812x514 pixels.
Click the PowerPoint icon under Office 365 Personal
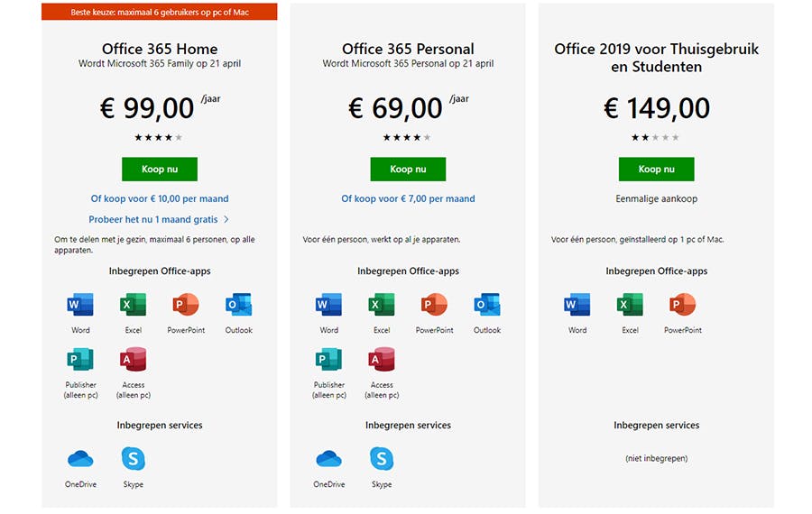pos(434,305)
